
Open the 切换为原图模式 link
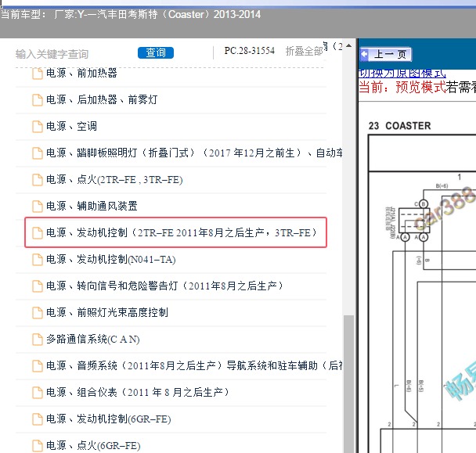tap(402, 74)
